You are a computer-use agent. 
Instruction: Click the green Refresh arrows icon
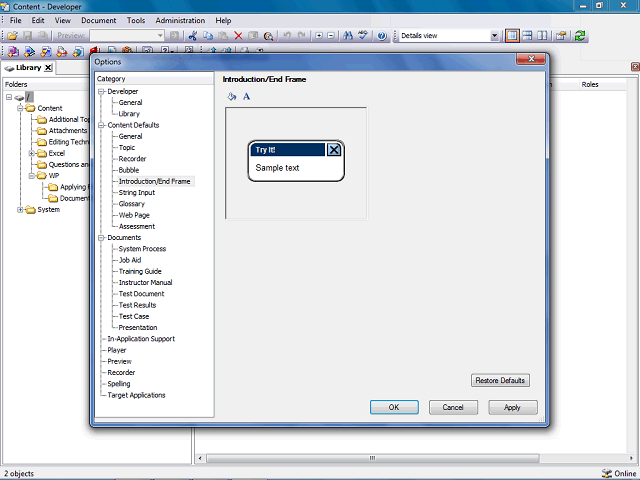[x=580, y=36]
